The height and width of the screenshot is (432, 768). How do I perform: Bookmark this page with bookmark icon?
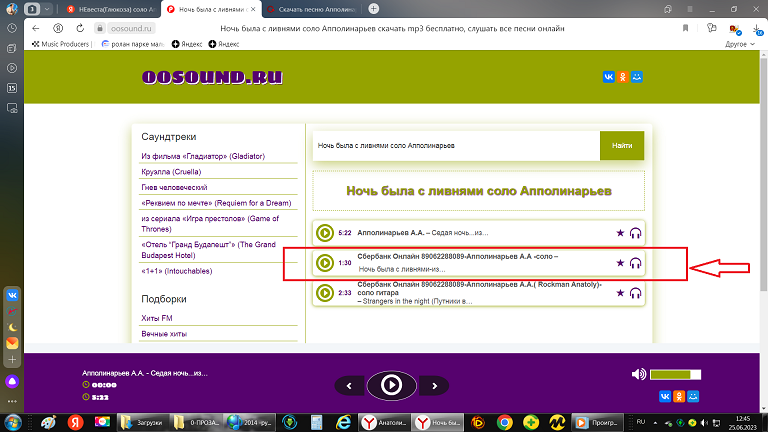click(685, 28)
